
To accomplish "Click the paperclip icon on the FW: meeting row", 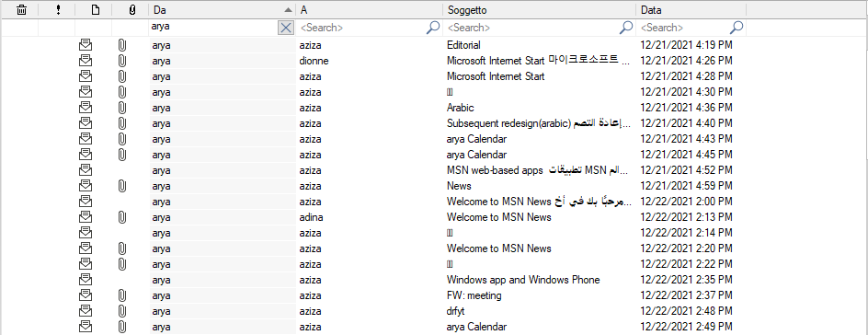I will (x=122, y=295).
